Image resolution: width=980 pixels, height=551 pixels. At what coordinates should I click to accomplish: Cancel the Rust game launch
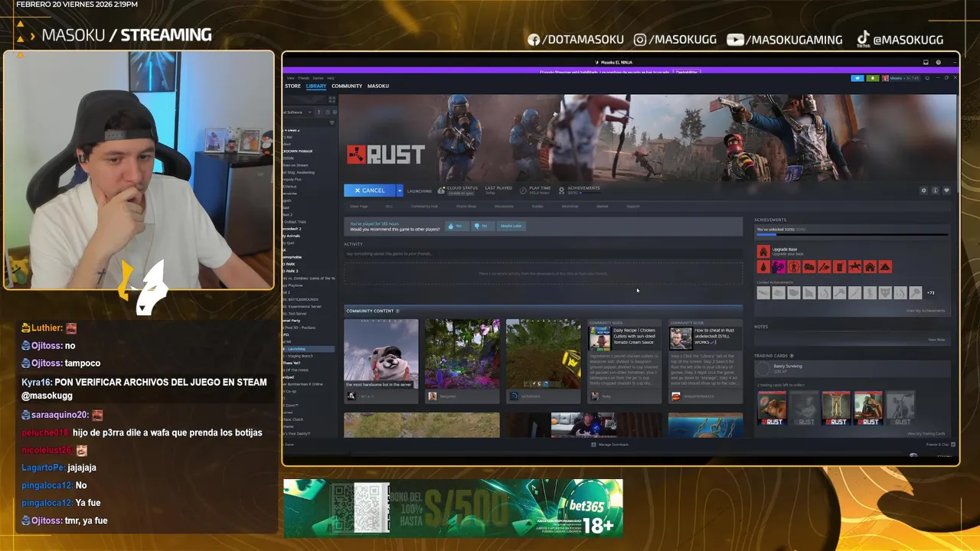(x=370, y=191)
